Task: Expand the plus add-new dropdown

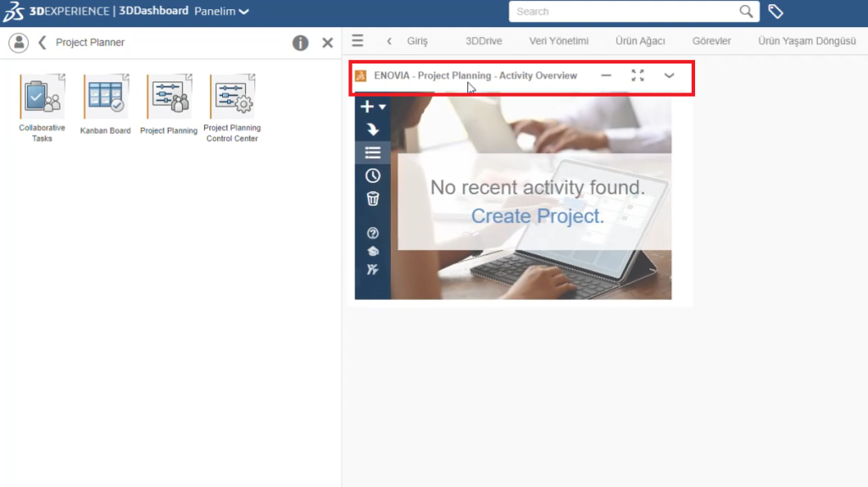Action: (372, 107)
